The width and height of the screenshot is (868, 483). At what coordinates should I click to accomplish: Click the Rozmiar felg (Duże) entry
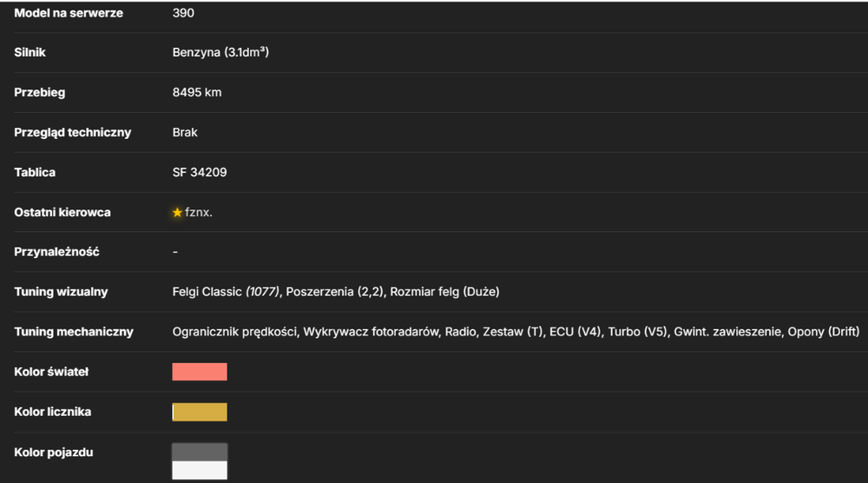444,292
